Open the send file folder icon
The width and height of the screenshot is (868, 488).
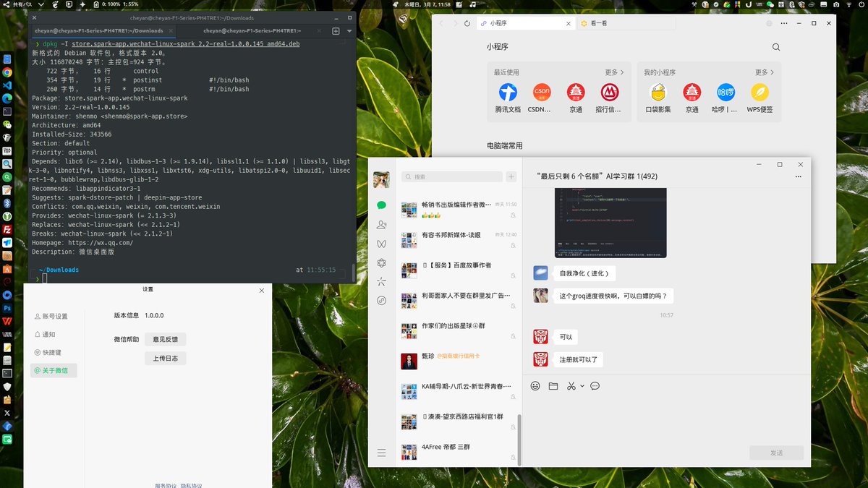[553, 386]
